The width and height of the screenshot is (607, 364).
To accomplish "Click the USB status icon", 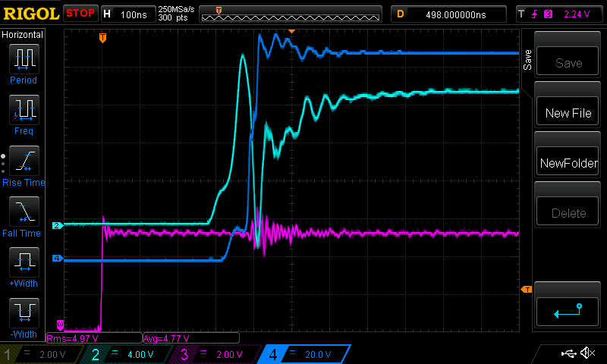I will 568,353.
